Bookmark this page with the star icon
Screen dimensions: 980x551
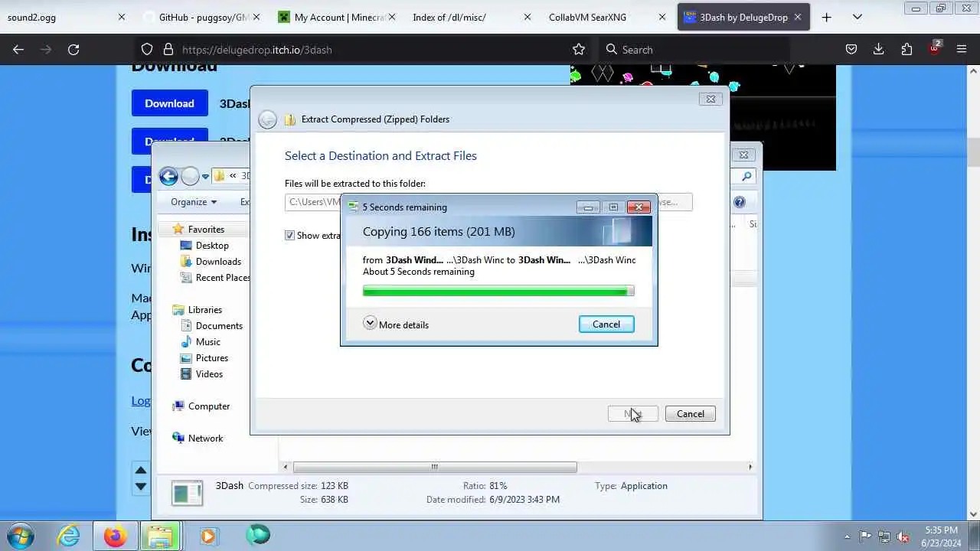click(x=579, y=50)
